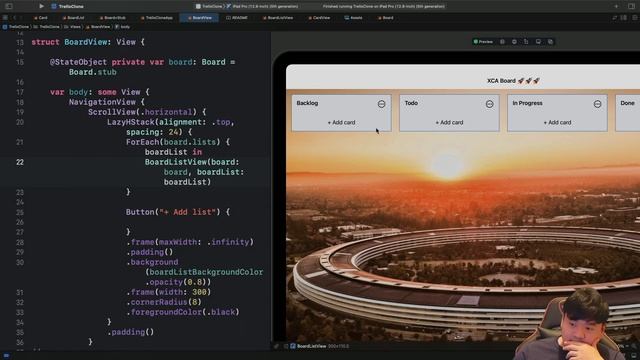Run the project with the play button
This screenshot has height=360, width=640.
point(41,6)
